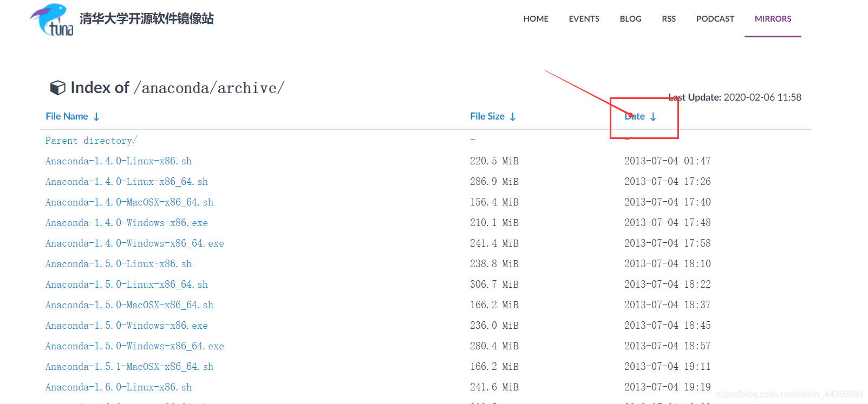This screenshot has height=404, width=868.
Task: Click the date 2013-07-04 18:37
Action: (x=668, y=305)
